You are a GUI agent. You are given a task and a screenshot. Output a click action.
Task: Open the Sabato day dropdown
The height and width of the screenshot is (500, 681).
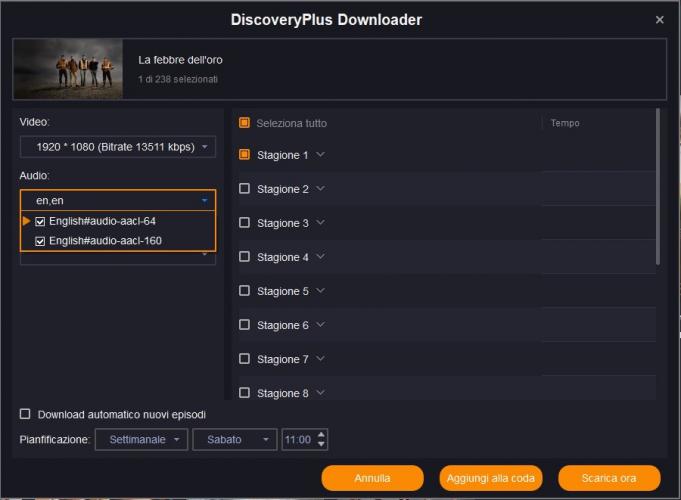[235, 440]
